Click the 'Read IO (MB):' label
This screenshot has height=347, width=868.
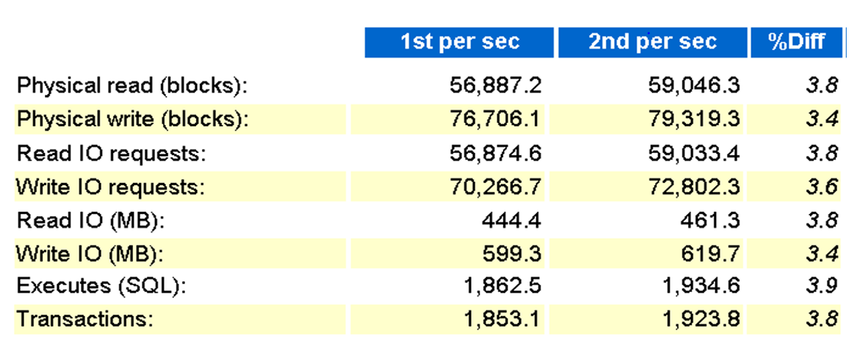pyautogui.click(x=90, y=221)
